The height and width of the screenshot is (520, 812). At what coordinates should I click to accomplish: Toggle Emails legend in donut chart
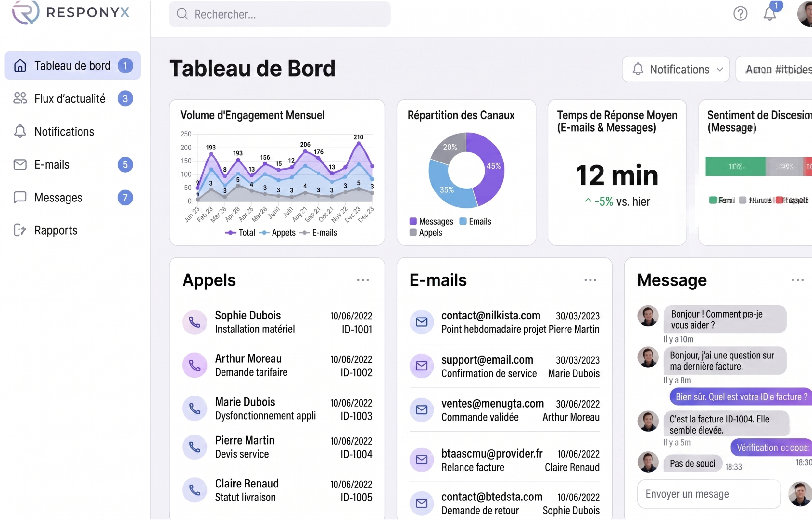[x=475, y=222]
